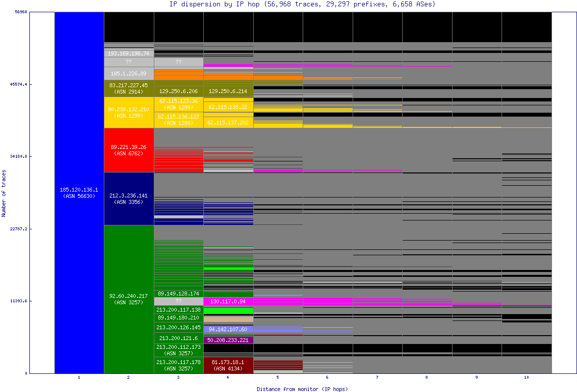Click the "Distance from monitor (IP hops)" axis label
The width and height of the screenshot is (577, 392).
(302, 389)
